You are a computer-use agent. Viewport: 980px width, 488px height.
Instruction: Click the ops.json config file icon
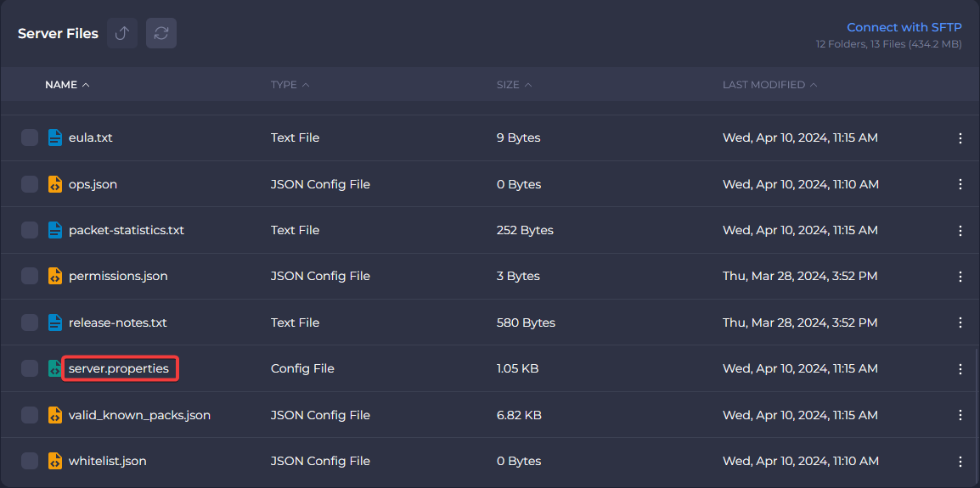click(55, 184)
